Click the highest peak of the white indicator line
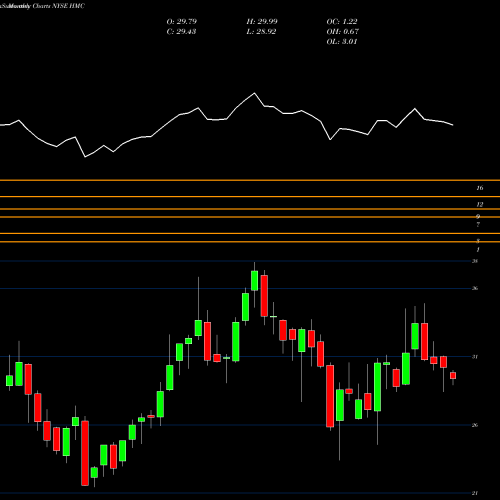Viewport: 500px width, 500px height. click(255, 93)
